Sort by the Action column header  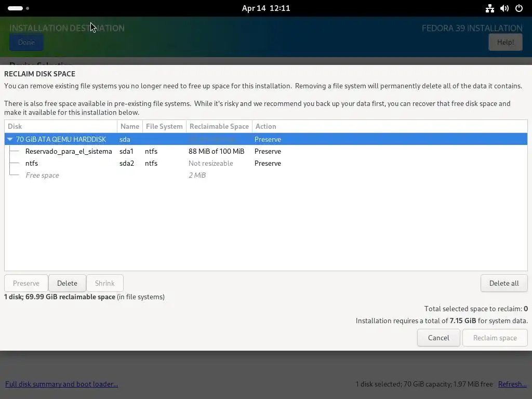[390, 126]
